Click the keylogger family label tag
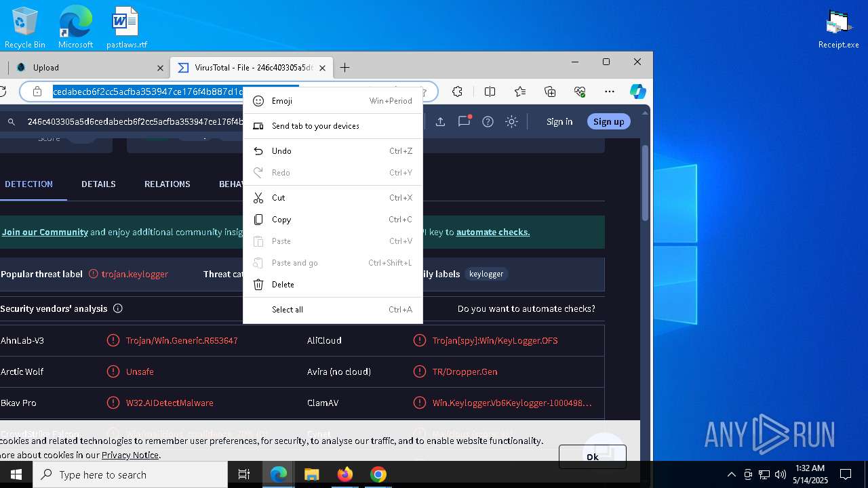 coord(486,274)
